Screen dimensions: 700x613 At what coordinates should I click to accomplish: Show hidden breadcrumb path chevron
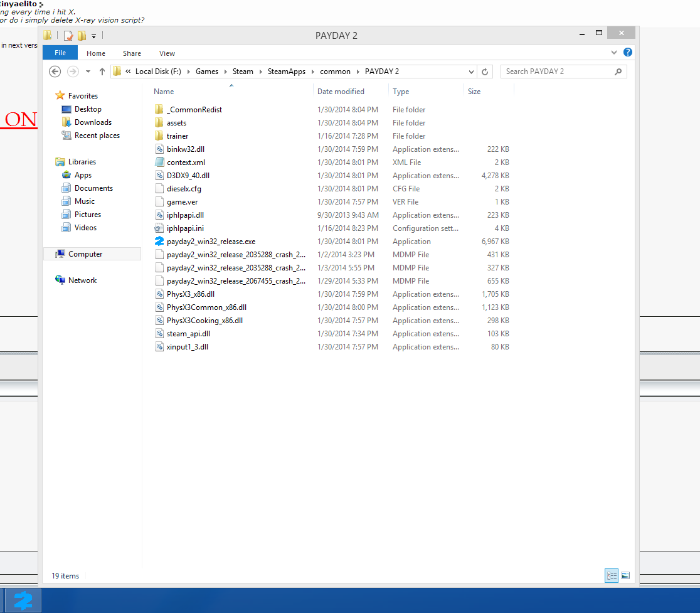click(x=128, y=72)
